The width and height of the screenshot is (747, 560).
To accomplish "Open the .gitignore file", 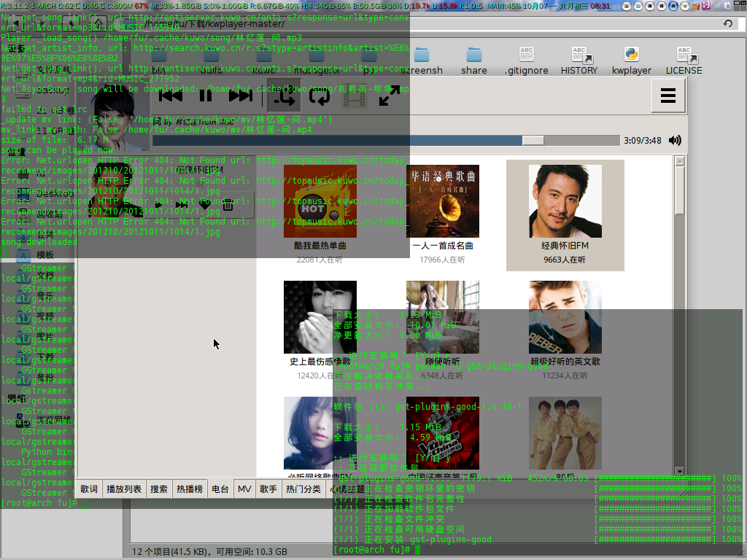I will 527,61.
